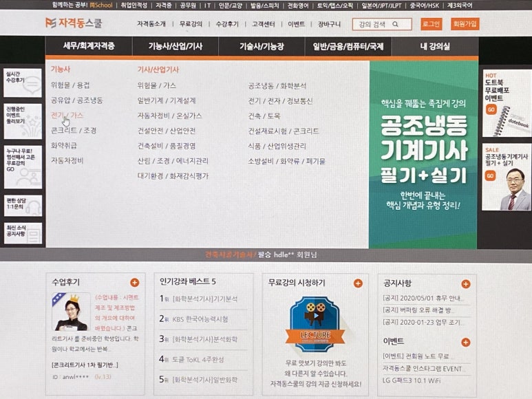Open 자격동스쿨 인스타그램 EVENT item
532x399 pixels.
pyautogui.click(x=423, y=369)
